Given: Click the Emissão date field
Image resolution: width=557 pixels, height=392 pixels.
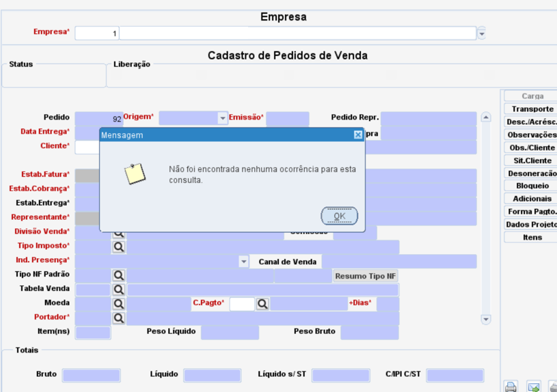Looking at the screenshot, I should (x=287, y=119).
